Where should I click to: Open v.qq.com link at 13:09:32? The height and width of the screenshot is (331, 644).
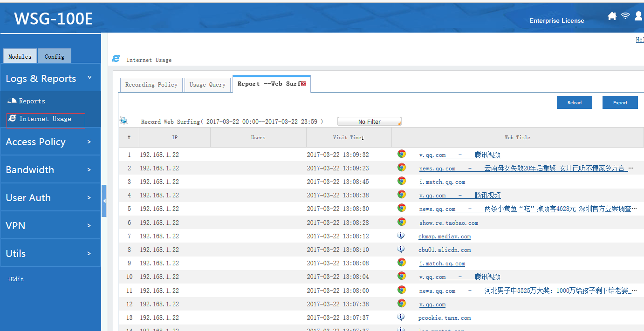click(x=460, y=155)
